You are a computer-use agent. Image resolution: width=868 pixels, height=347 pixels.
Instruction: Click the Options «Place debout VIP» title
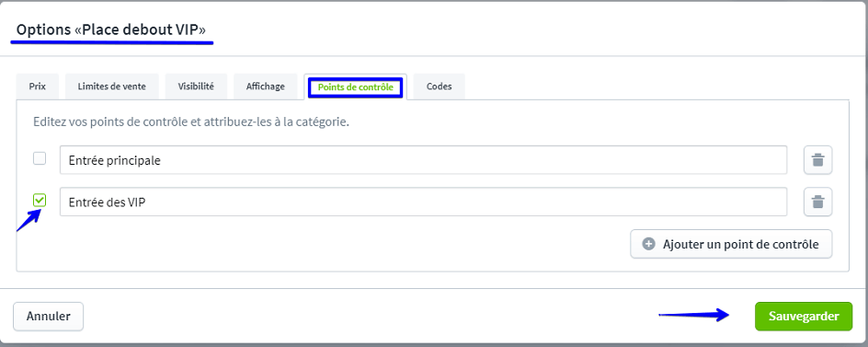pos(110,30)
